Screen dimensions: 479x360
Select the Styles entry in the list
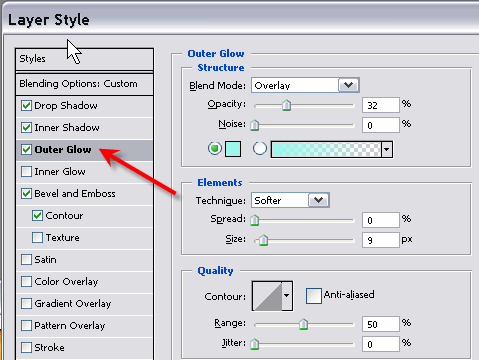[x=84, y=59]
